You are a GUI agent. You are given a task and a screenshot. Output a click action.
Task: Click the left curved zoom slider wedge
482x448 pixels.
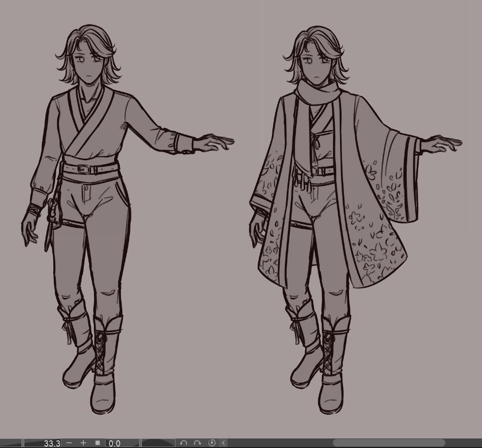12,442
